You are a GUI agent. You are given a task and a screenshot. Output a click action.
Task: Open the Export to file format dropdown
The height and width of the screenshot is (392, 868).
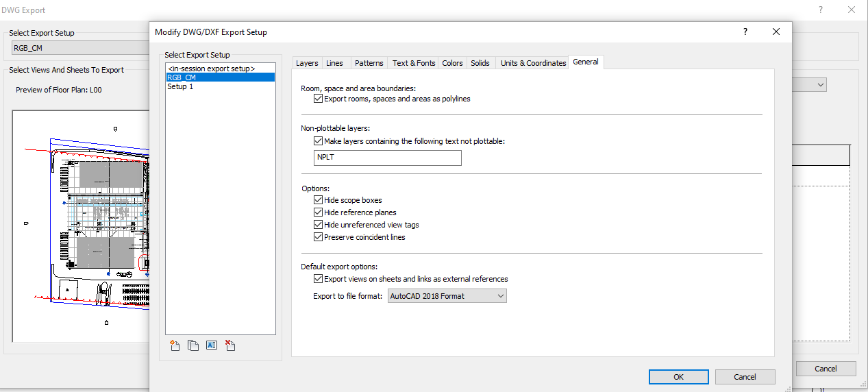tap(447, 296)
